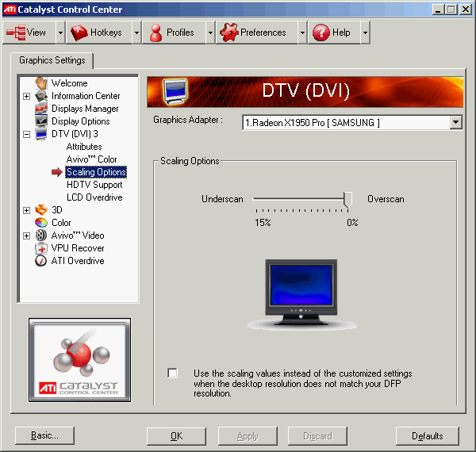Open the Help menu button
476x452 pixels.
(335, 33)
